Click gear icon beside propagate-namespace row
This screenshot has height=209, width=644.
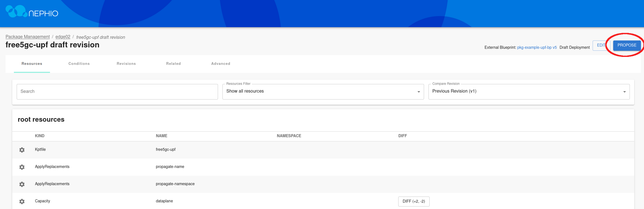22,184
